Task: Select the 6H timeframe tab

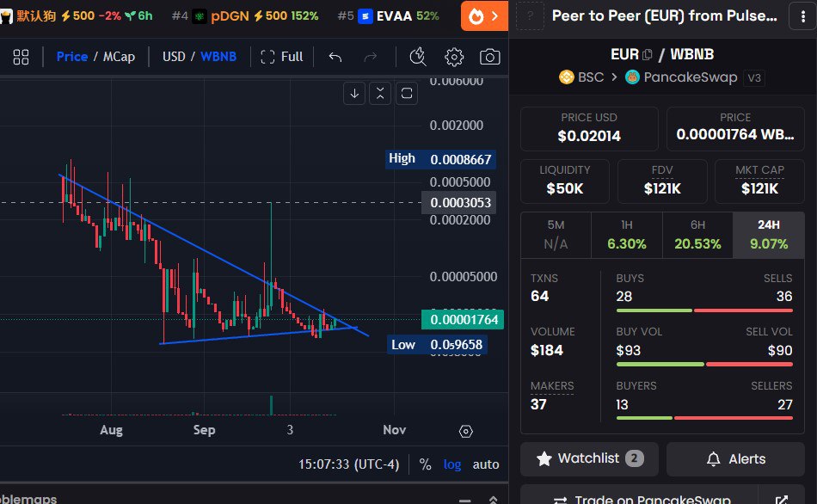Action: pos(697,235)
